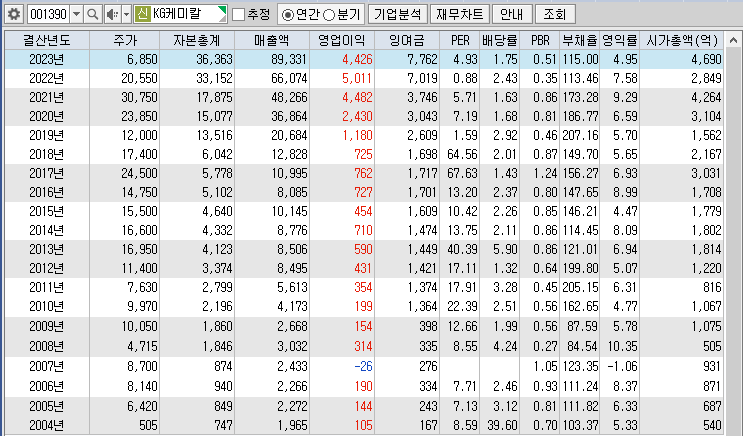The image size is (743, 436).
Task: Click the 배당률 column header
Action: (x=499, y=40)
